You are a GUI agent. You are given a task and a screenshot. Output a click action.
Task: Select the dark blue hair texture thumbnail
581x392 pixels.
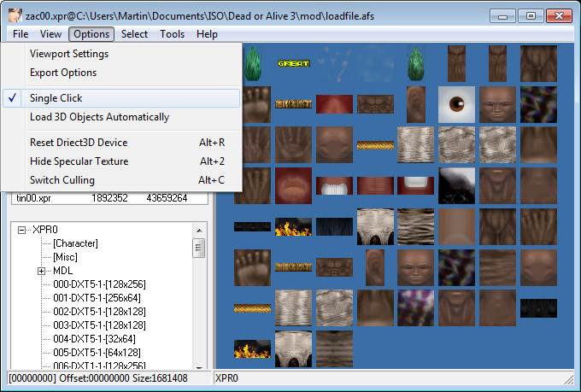tap(334, 227)
